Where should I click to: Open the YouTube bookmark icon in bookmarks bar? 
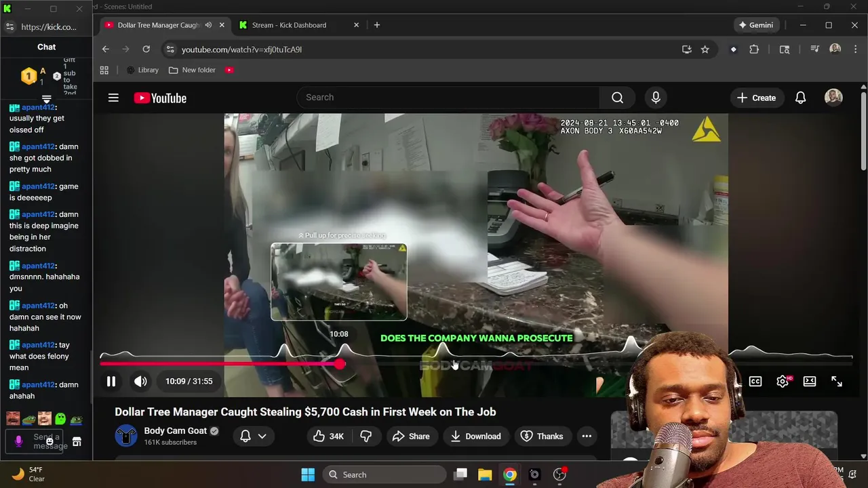click(229, 70)
